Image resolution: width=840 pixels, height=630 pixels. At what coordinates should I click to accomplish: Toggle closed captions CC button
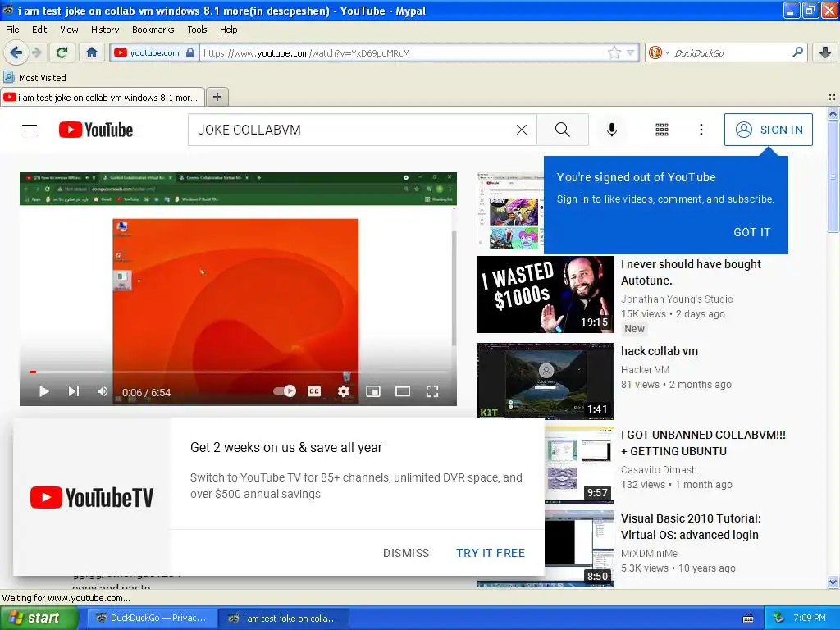pos(314,391)
